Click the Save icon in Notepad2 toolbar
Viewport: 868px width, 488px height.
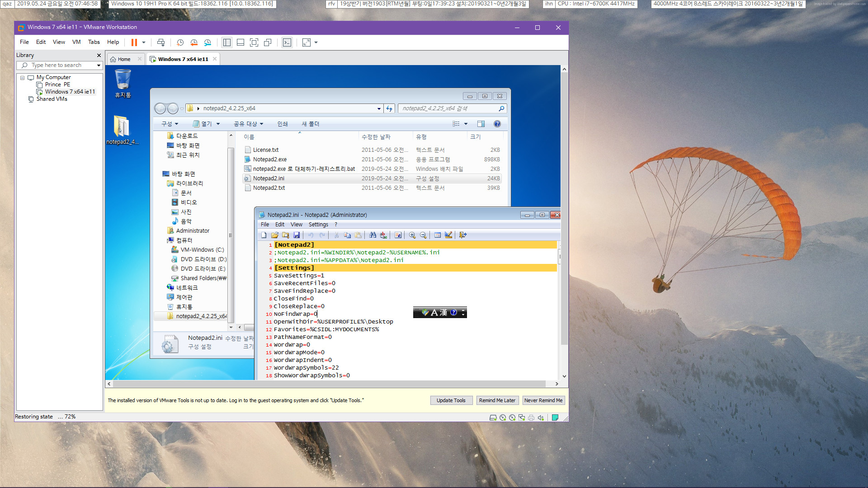pos(296,235)
